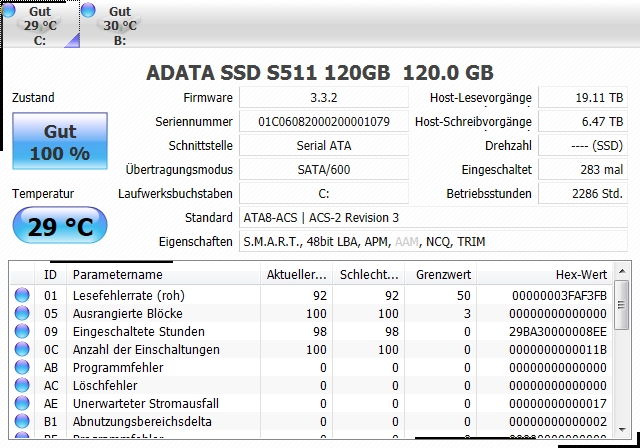Viewport: 640px width, 448px height.
Task: Click the Firmware field showing 3.3.2
Action: pos(324,98)
